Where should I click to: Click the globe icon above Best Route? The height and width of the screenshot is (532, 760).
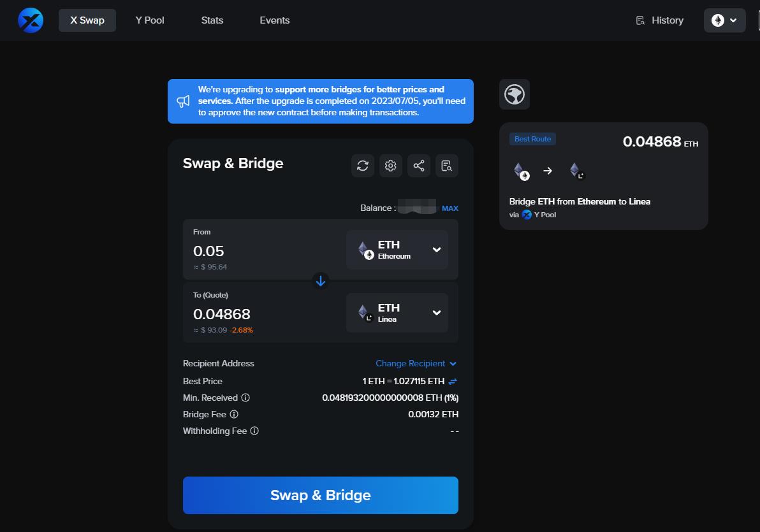(515, 94)
